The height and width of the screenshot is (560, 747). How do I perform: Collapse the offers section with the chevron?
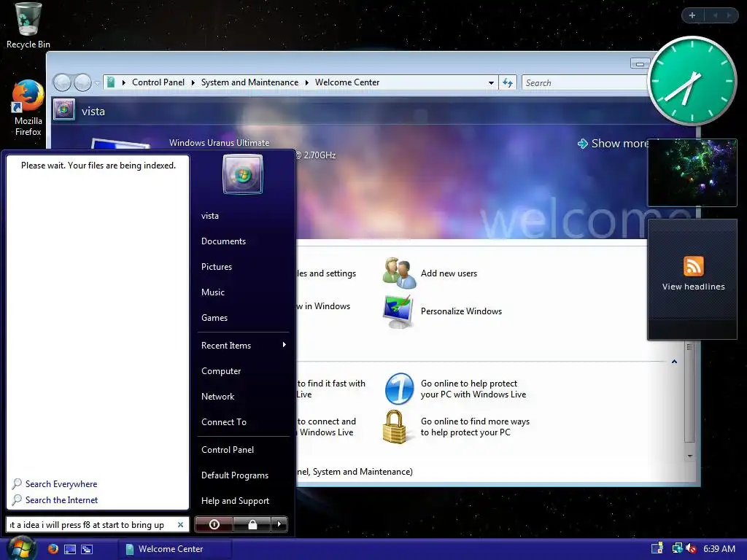click(674, 362)
